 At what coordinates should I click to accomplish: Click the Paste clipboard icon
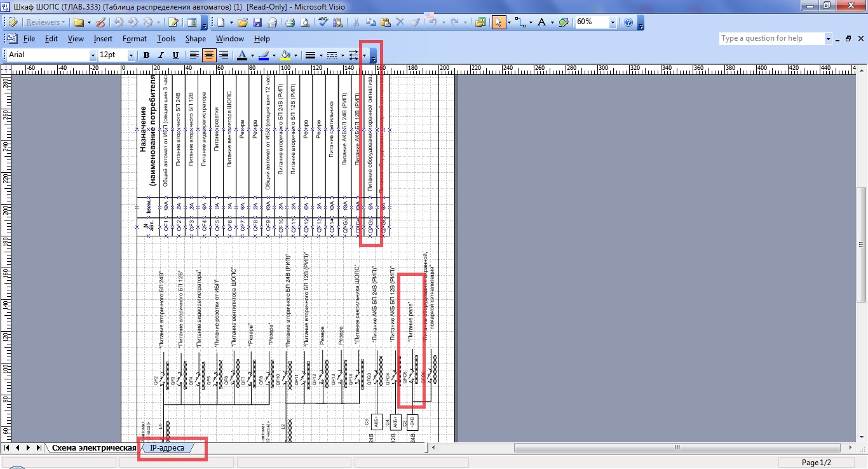(386, 22)
